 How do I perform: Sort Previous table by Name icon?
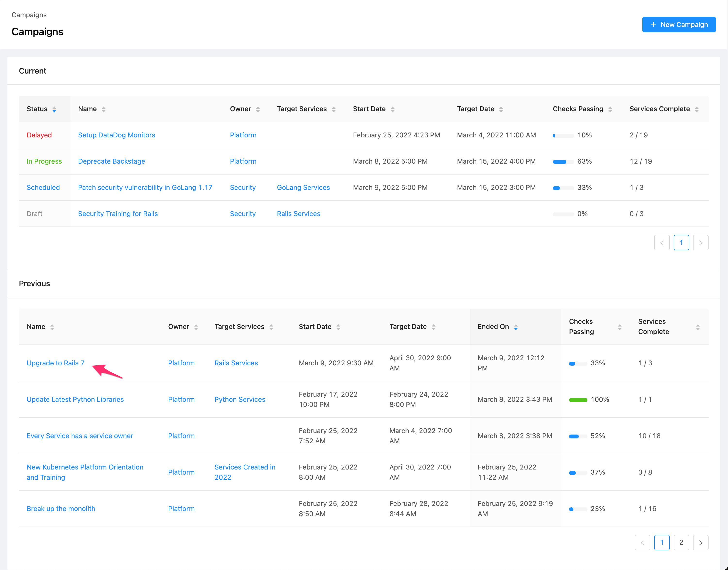click(52, 327)
